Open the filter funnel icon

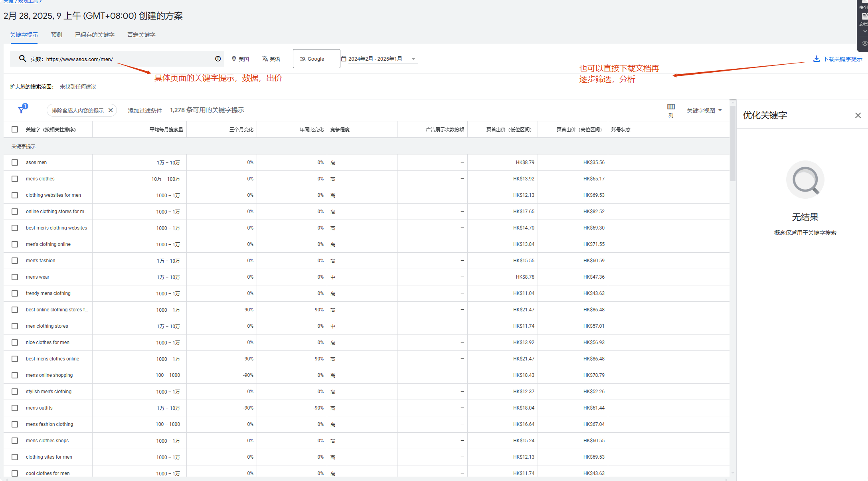coord(22,109)
